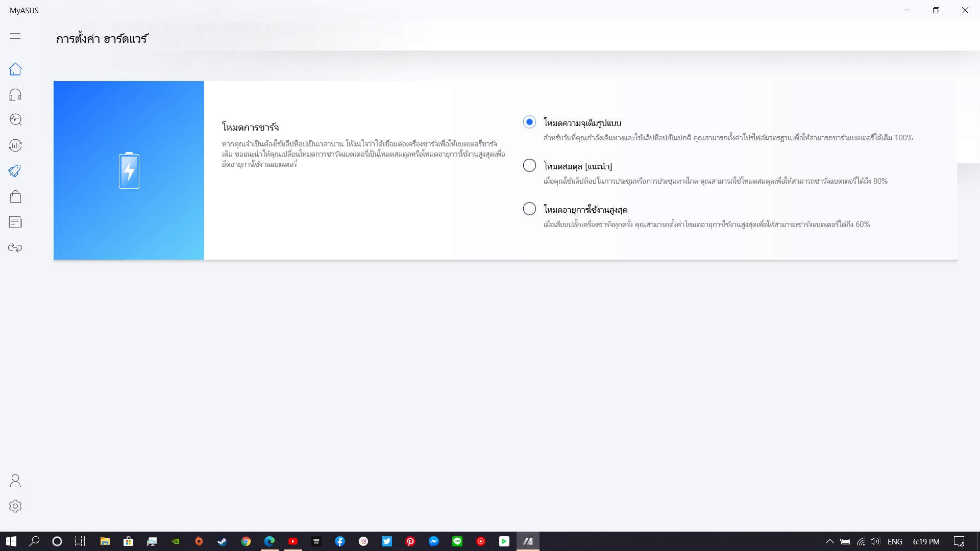Go to the MyASUS home page
Viewport: 980px width, 551px height.
[x=15, y=69]
